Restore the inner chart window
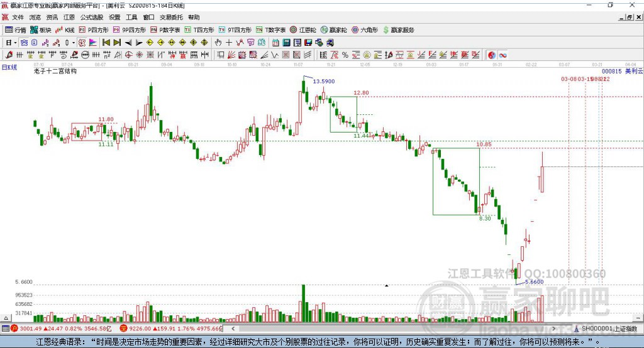 click(630, 17)
